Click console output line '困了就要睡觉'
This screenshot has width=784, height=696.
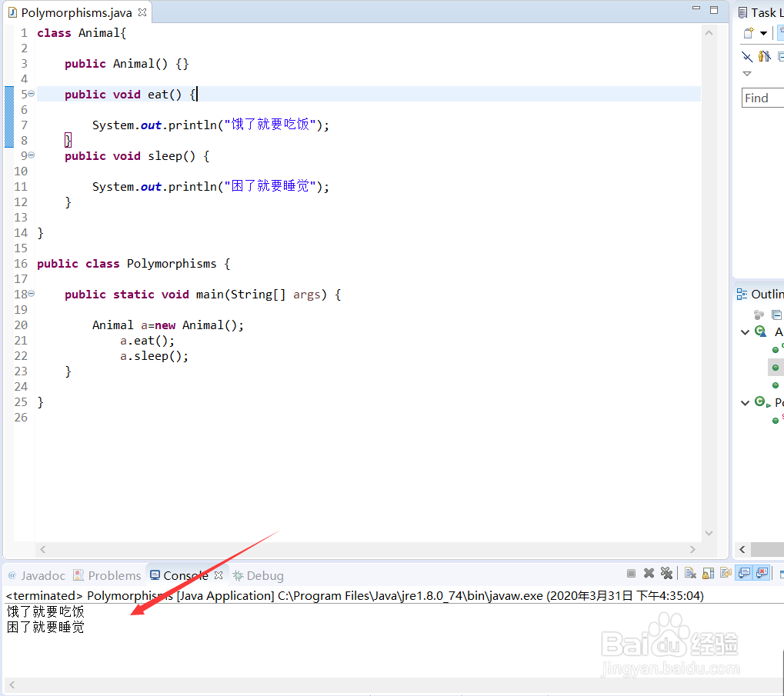(x=45, y=627)
